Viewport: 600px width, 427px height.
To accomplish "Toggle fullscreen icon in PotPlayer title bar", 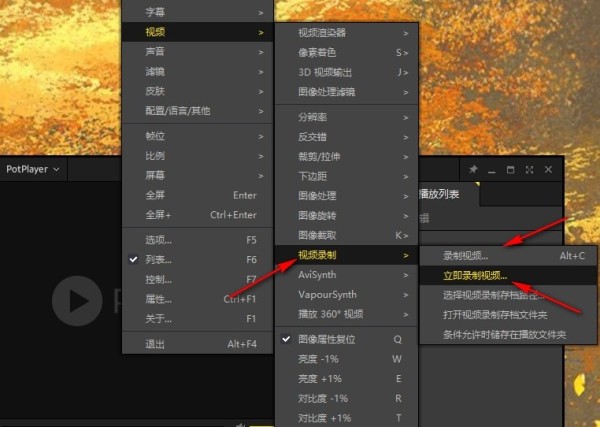I will click(x=529, y=169).
